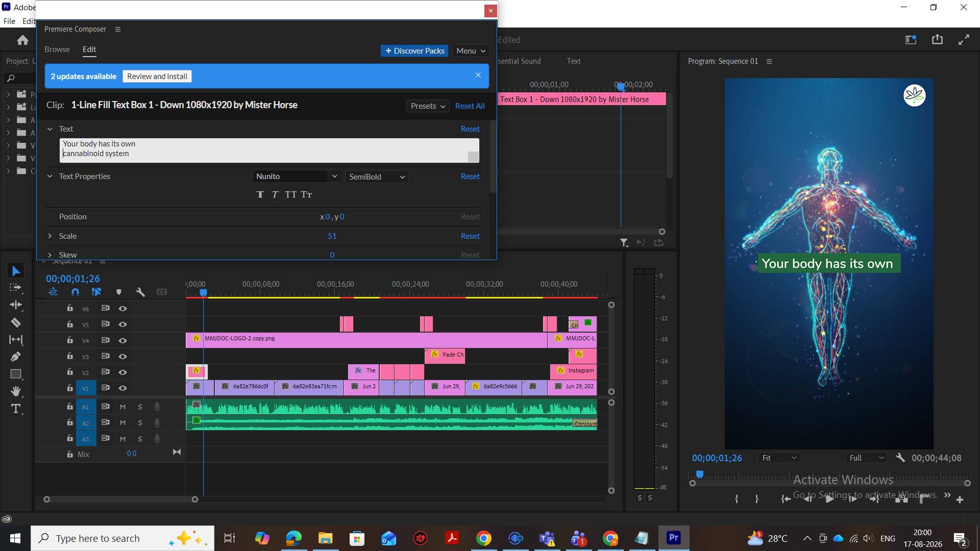Viewport: 980px width, 551px height.
Task: Click the Home icon
Action: coord(22,40)
